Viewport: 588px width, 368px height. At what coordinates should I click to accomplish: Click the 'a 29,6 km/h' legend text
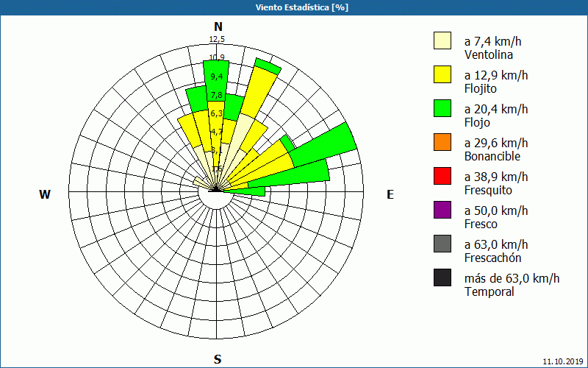495,143
